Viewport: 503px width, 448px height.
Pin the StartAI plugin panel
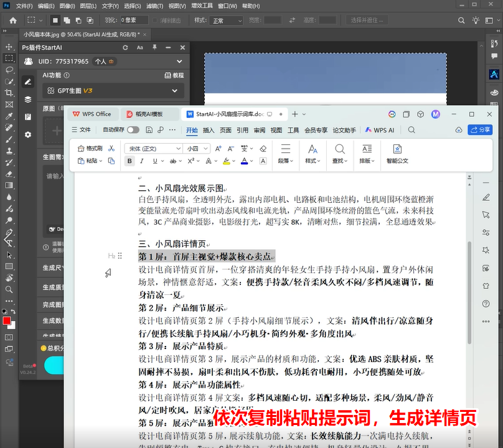pos(154,47)
